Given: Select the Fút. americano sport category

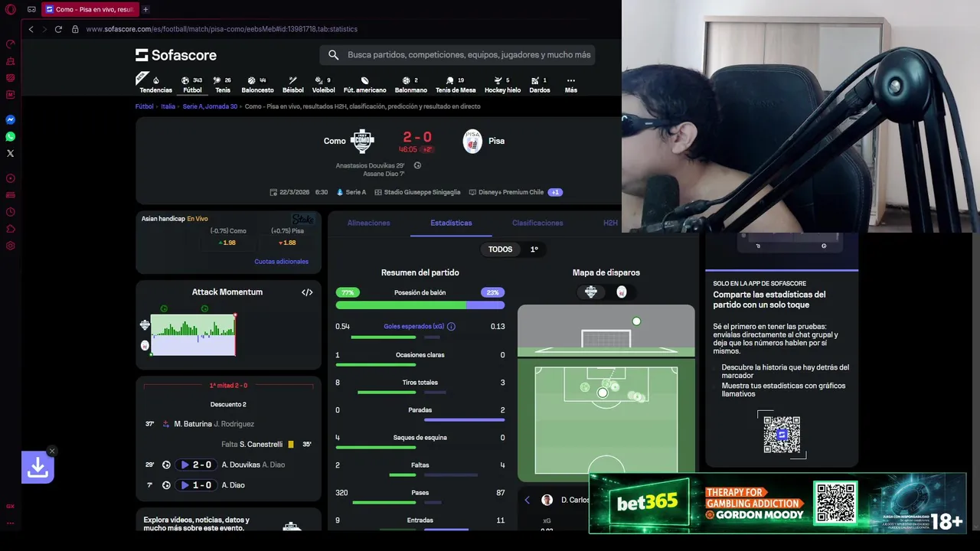Looking at the screenshot, I should [x=364, y=84].
